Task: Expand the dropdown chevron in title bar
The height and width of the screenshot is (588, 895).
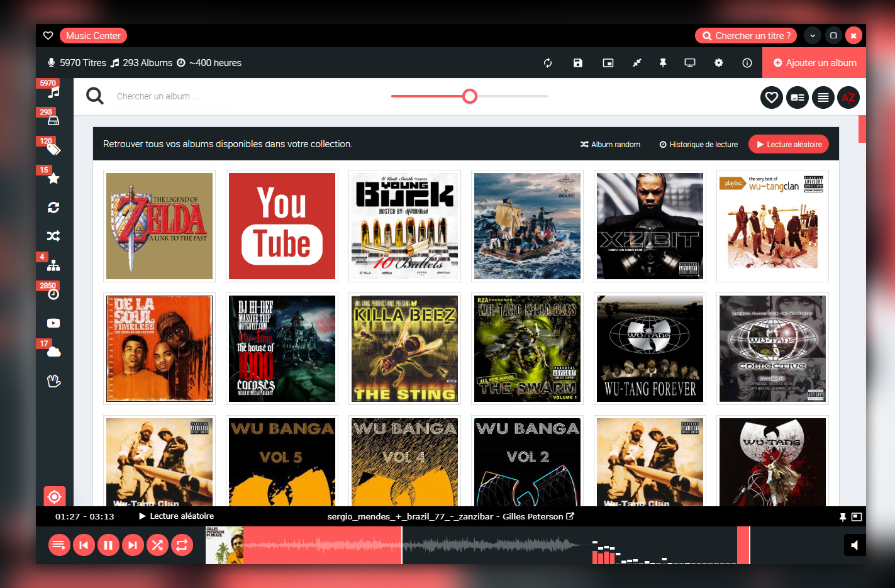Action: tap(813, 36)
